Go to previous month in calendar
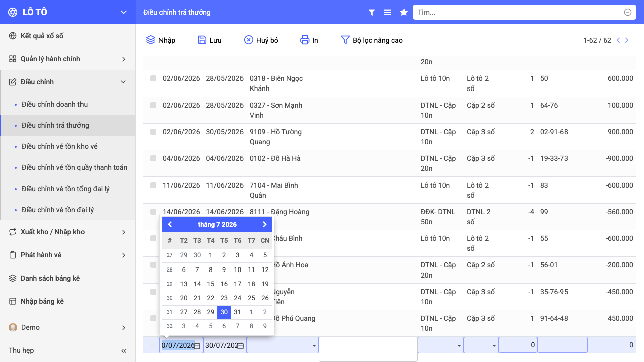The image size is (644, 362). pos(170,224)
